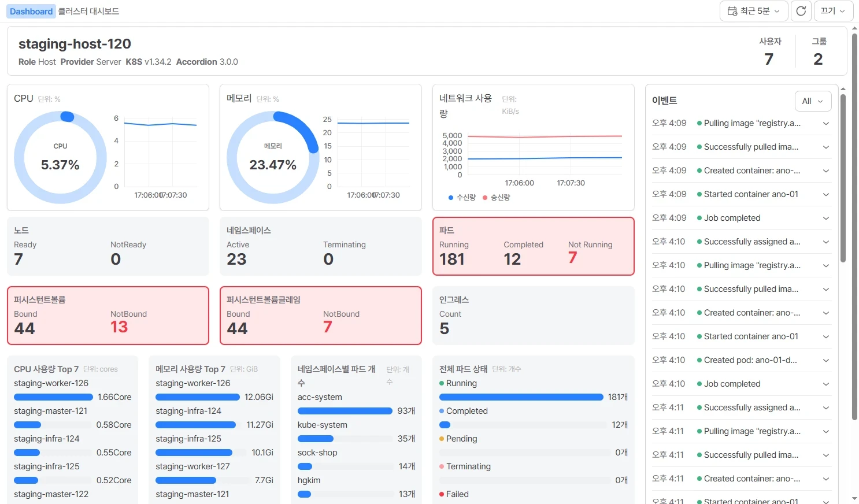Toggle the 수신량 legend series
Image resolution: width=859 pixels, height=504 pixels.
click(462, 198)
